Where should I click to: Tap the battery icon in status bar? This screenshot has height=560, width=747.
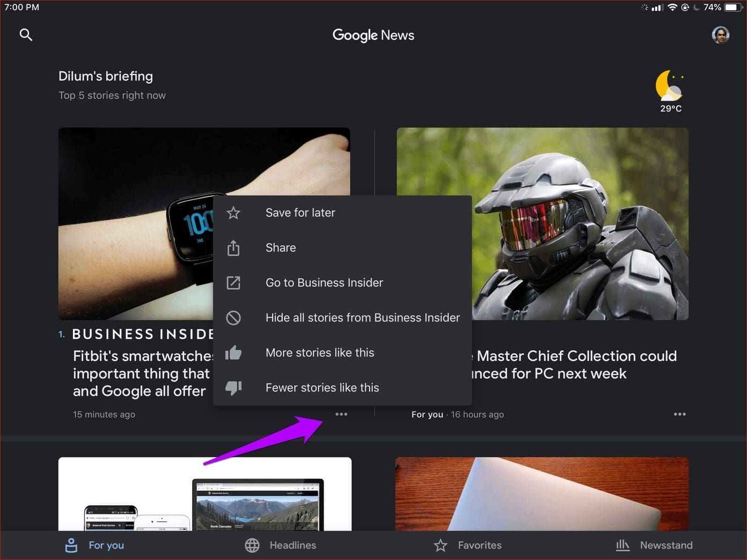(x=733, y=8)
